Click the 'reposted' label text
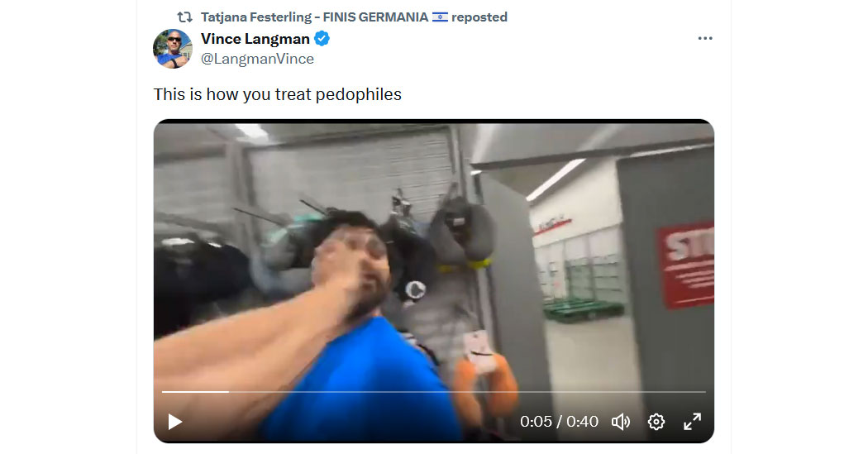868x454 pixels. click(479, 17)
